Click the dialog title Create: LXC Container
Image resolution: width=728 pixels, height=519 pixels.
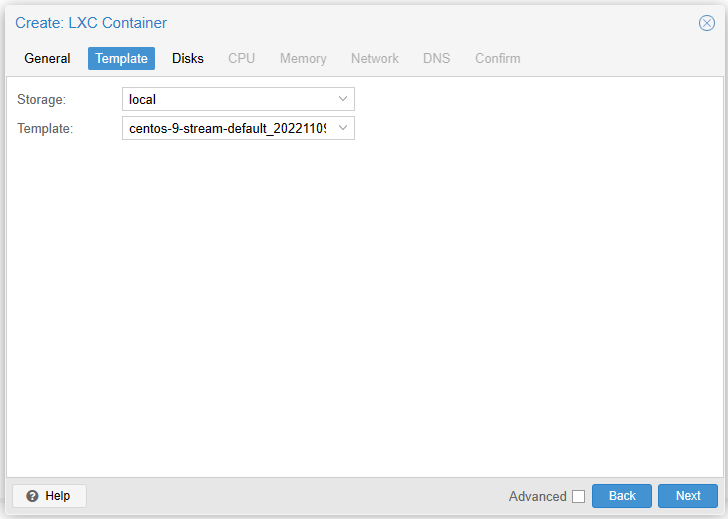91,22
